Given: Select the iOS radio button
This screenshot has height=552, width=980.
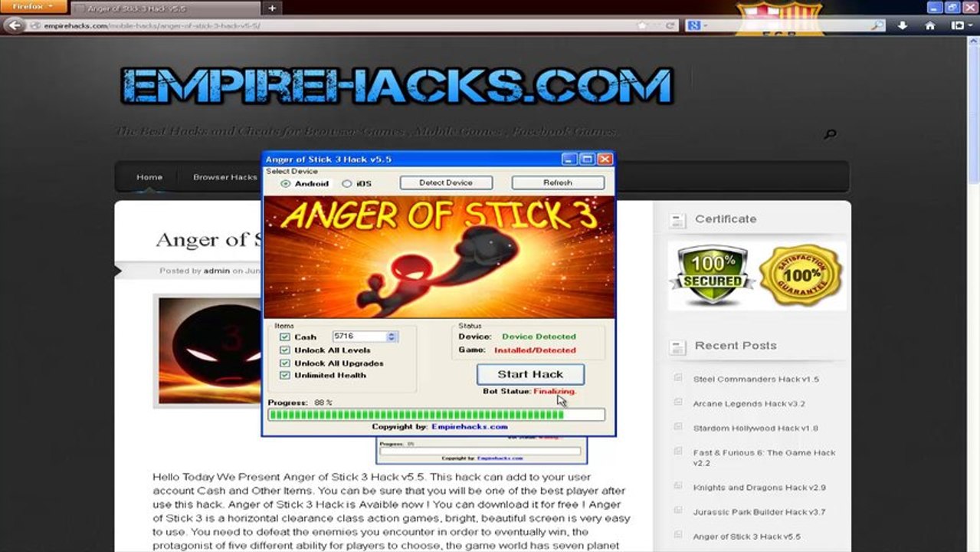Looking at the screenshot, I should (x=346, y=184).
